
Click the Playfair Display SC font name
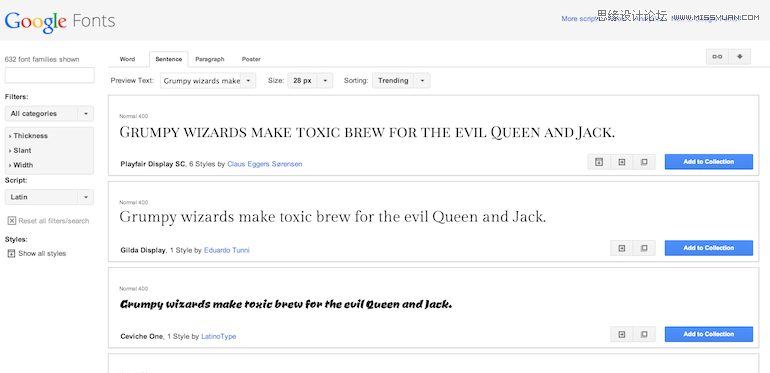coord(153,164)
